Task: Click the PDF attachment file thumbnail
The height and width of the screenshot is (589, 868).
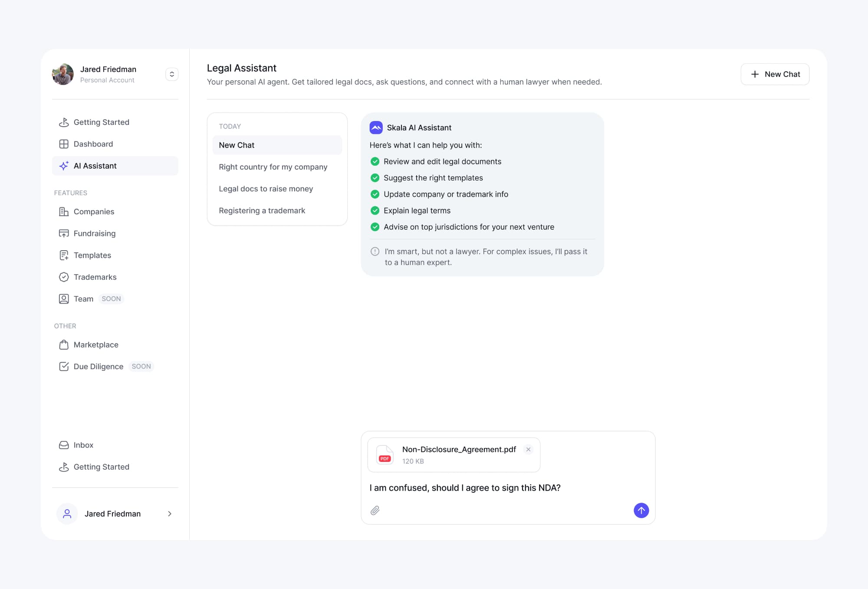Action: click(x=385, y=455)
